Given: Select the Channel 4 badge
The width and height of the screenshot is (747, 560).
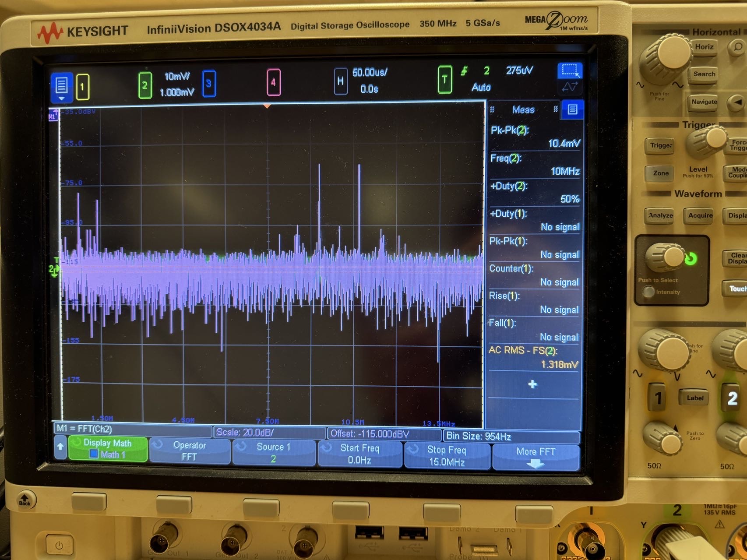Looking at the screenshot, I should tap(274, 82).
